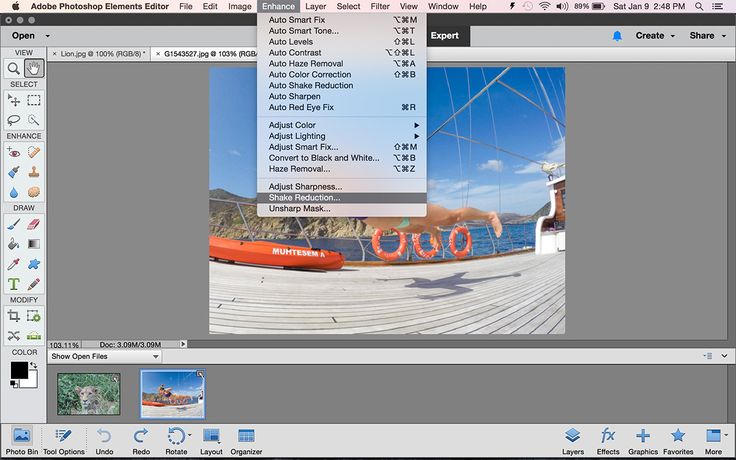Toggle the Effects panel
The width and height of the screenshot is (736, 460).
click(608, 441)
